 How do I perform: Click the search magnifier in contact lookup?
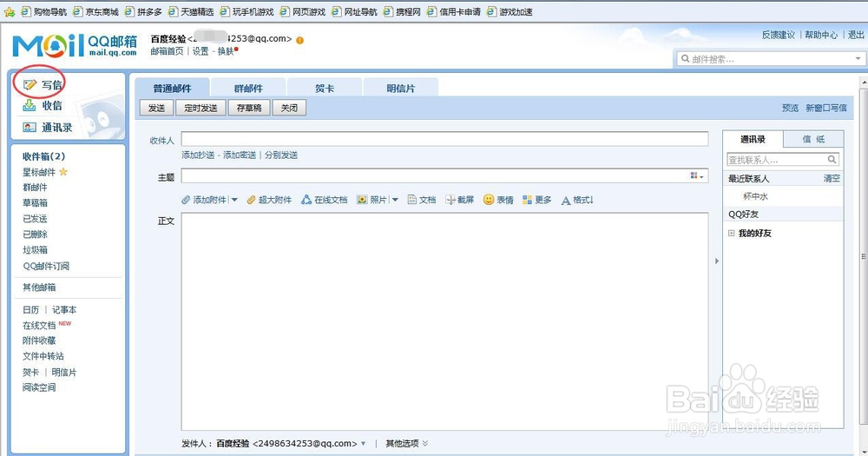832,160
